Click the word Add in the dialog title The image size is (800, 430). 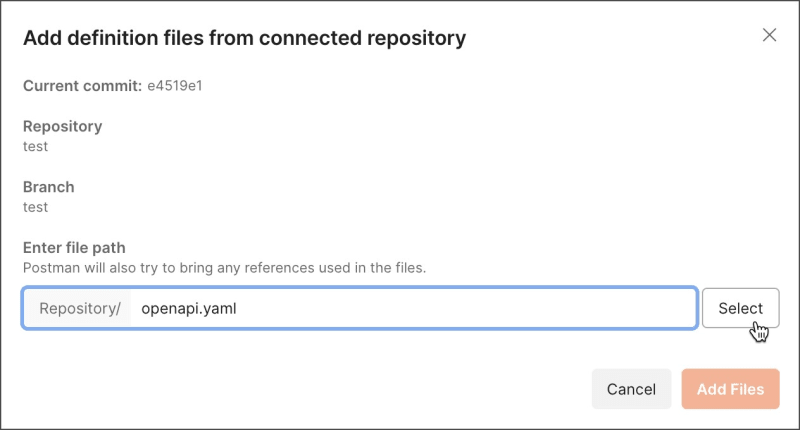(x=42, y=39)
